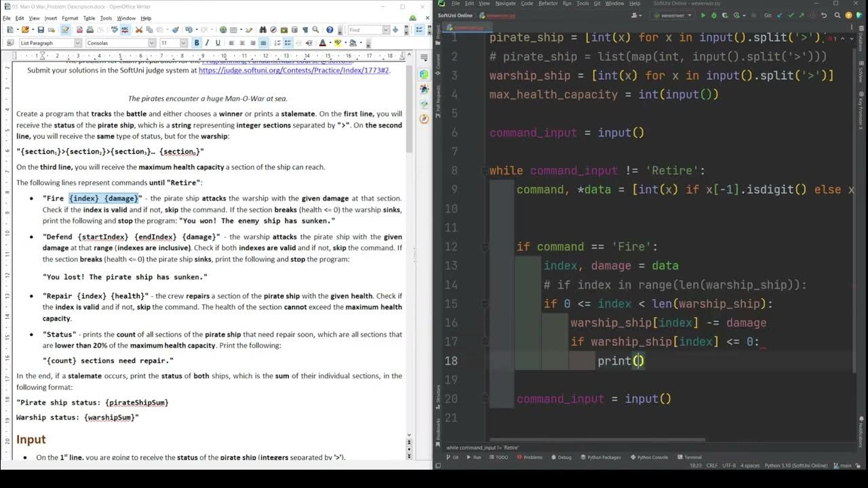Open the Navigator compass icon
Viewport: 868px width, 488px height.
[x=273, y=30]
